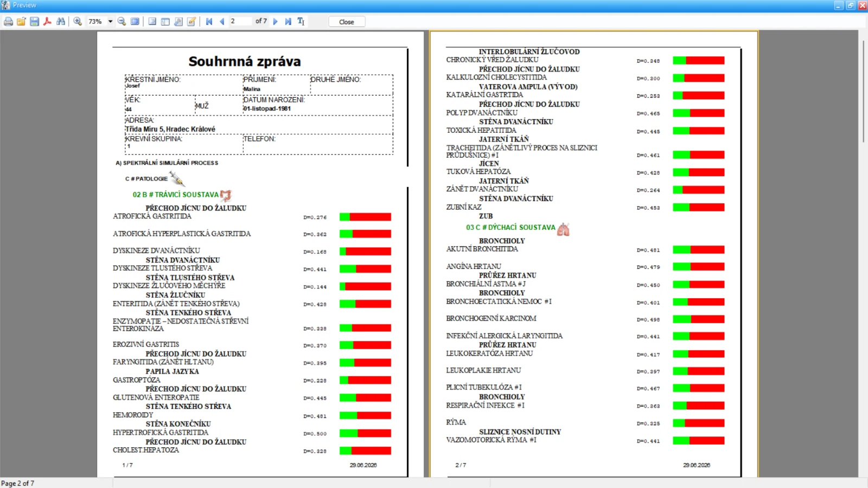Open the zoom percentage dropdown arrow

pos(110,22)
